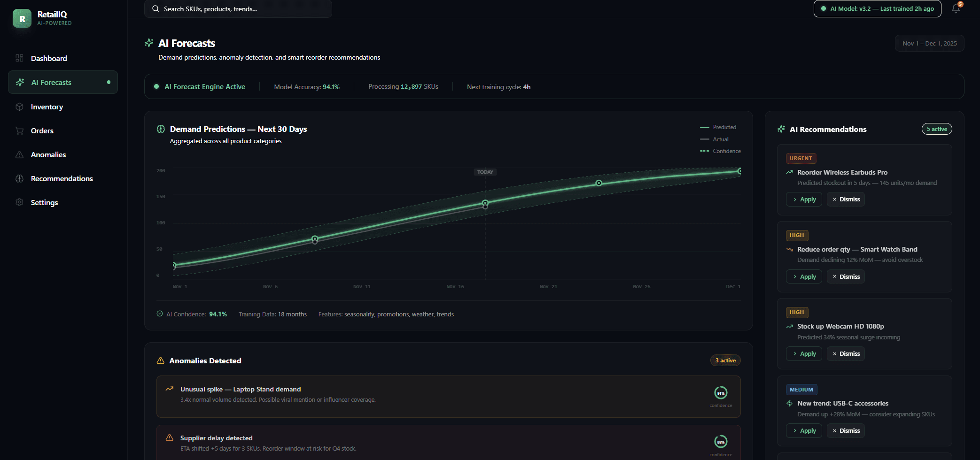Apply the USB-C accessories recommendation
Viewport: 980px width, 460px height.
coord(804,430)
